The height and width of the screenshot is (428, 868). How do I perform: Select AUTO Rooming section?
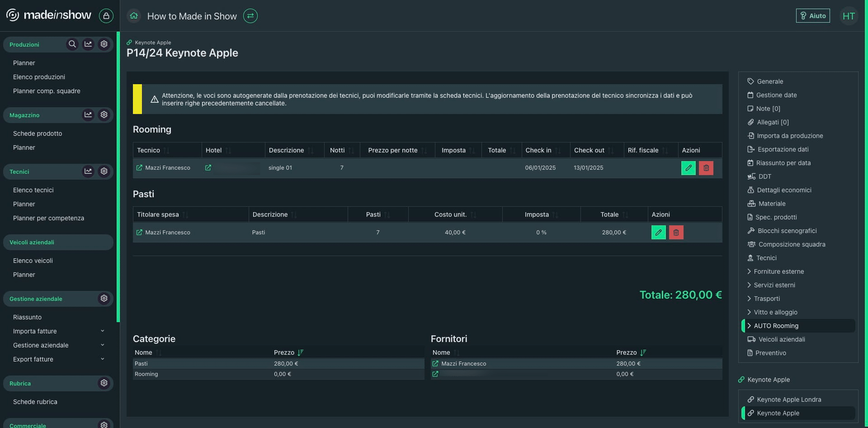(x=798, y=326)
